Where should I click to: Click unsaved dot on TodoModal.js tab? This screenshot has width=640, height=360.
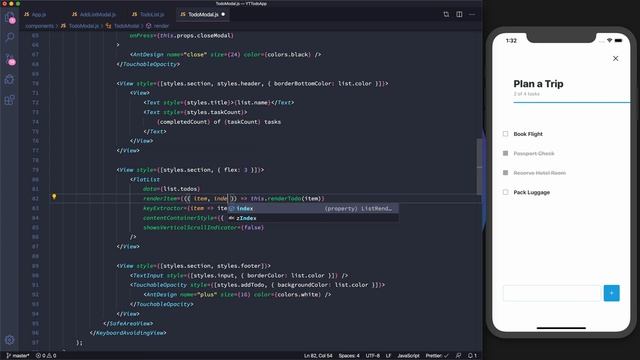(x=223, y=14)
